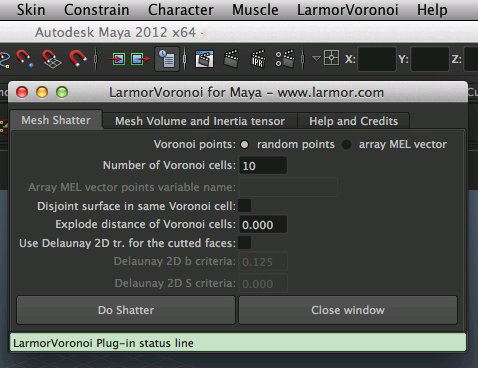Click the input connections icon
The width and height of the screenshot is (478, 368).
point(117,59)
